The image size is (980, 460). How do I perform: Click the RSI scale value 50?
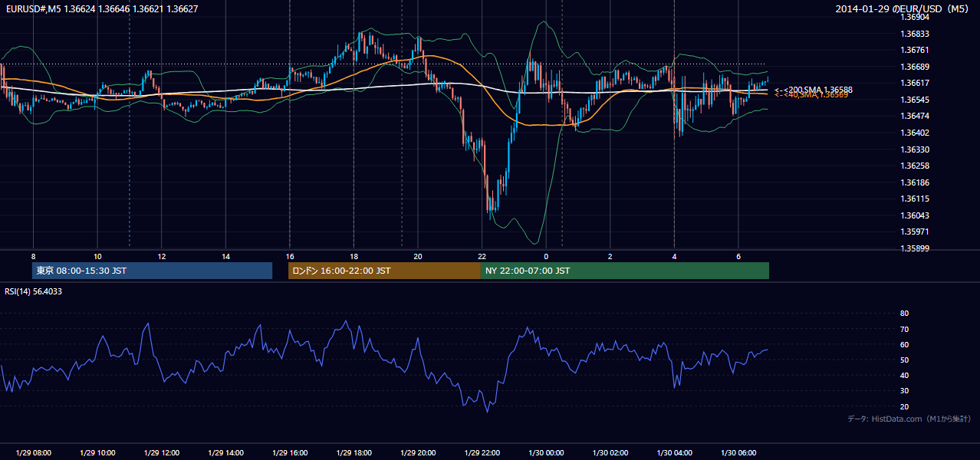pos(904,360)
